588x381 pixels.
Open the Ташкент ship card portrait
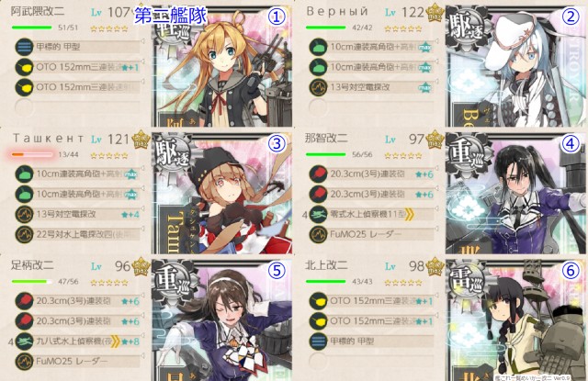tap(222, 193)
